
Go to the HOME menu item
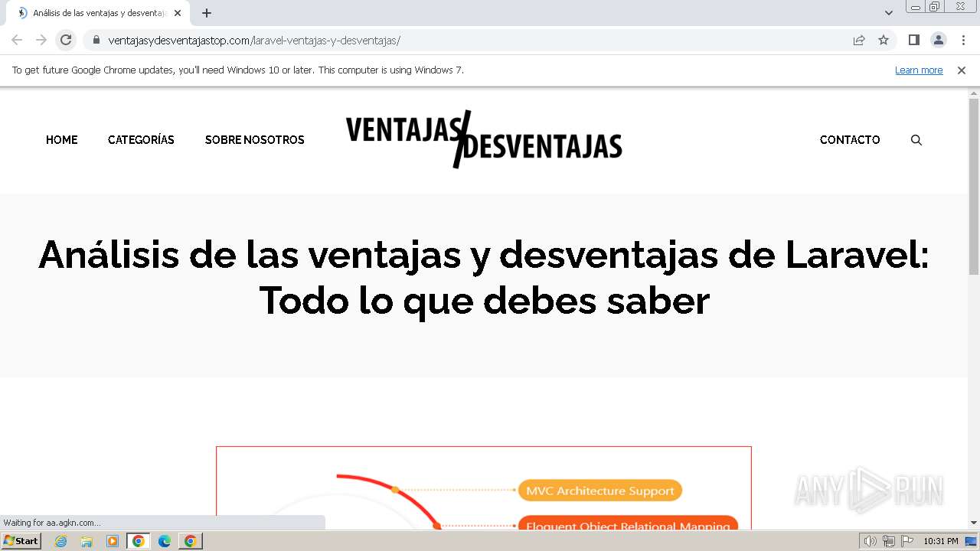click(61, 139)
